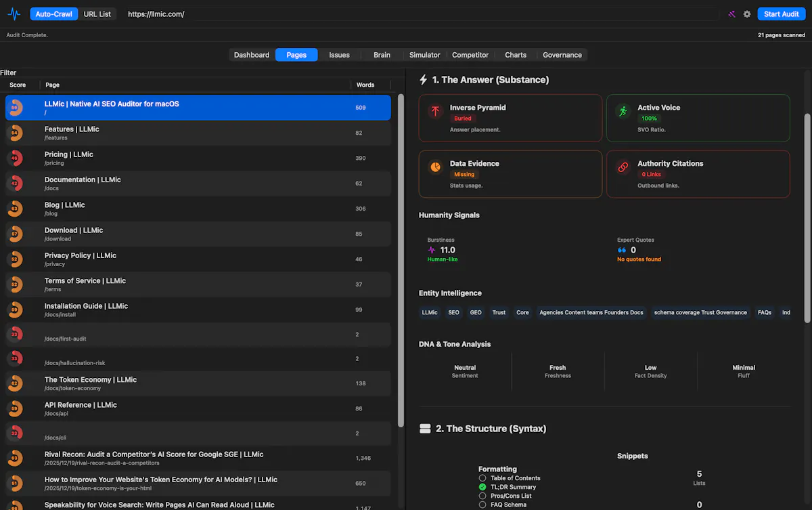
Task: Click the Expert Quotes quotation-mark icon
Action: [x=621, y=250]
